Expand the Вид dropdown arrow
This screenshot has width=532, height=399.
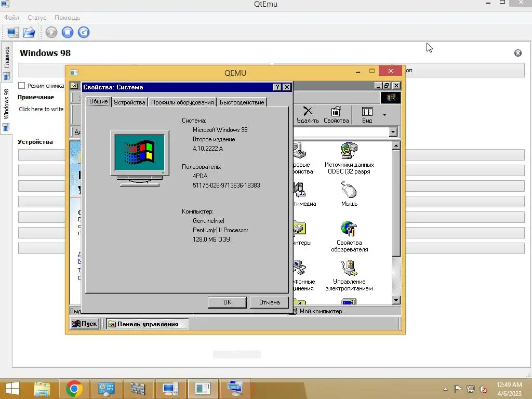[x=384, y=115]
